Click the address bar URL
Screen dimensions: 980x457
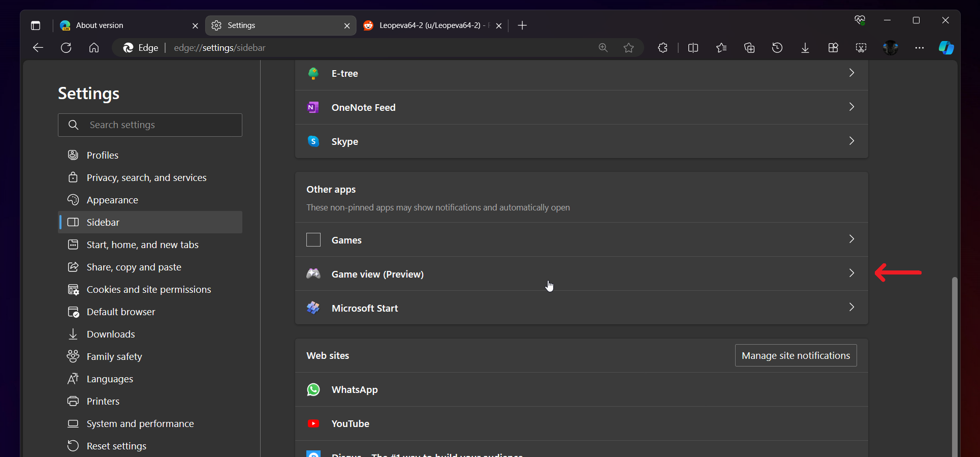219,48
